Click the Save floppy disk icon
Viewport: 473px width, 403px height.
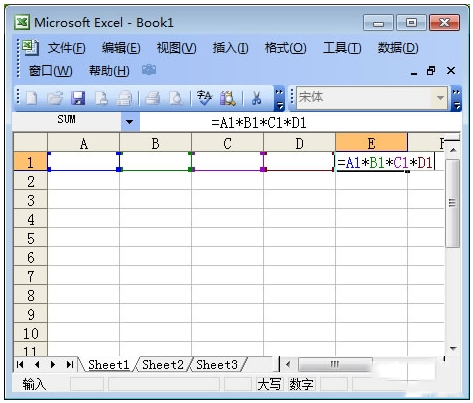point(78,98)
